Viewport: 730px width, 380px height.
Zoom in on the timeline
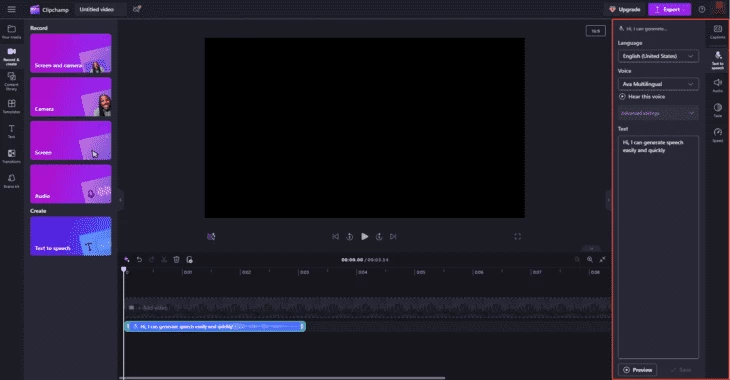coord(590,259)
